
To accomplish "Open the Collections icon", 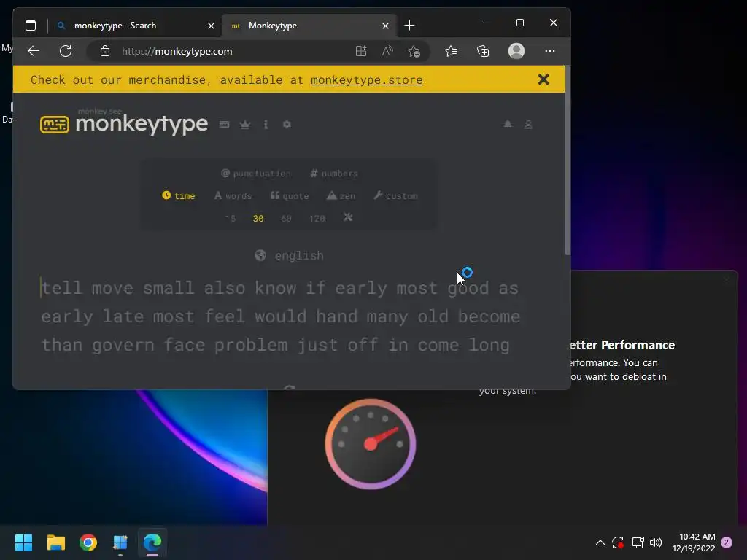I will 483,51.
